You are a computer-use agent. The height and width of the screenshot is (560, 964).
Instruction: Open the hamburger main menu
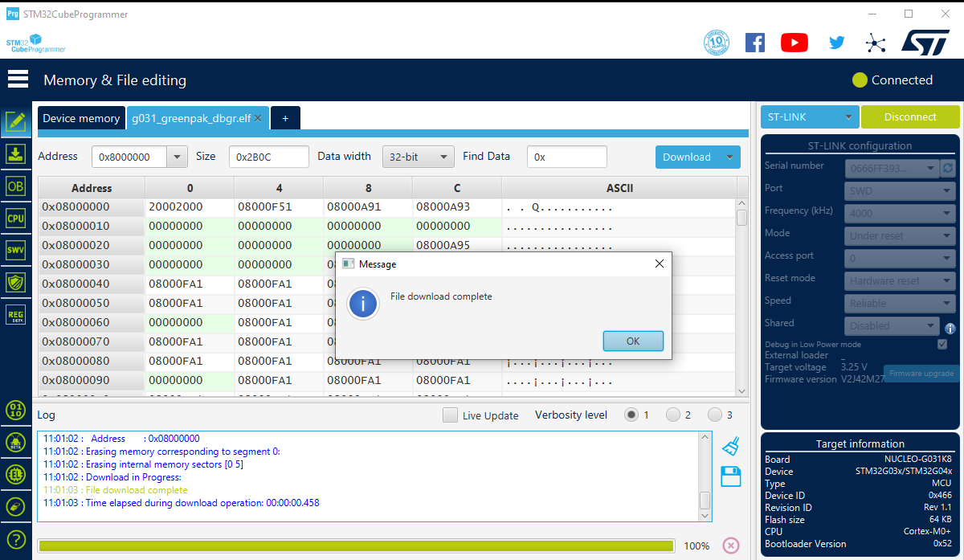[x=18, y=80]
